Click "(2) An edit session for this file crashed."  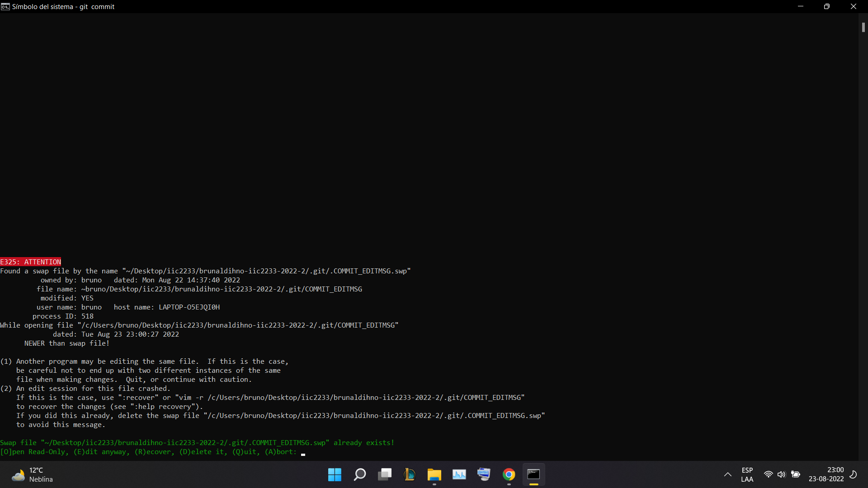(x=85, y=389)
